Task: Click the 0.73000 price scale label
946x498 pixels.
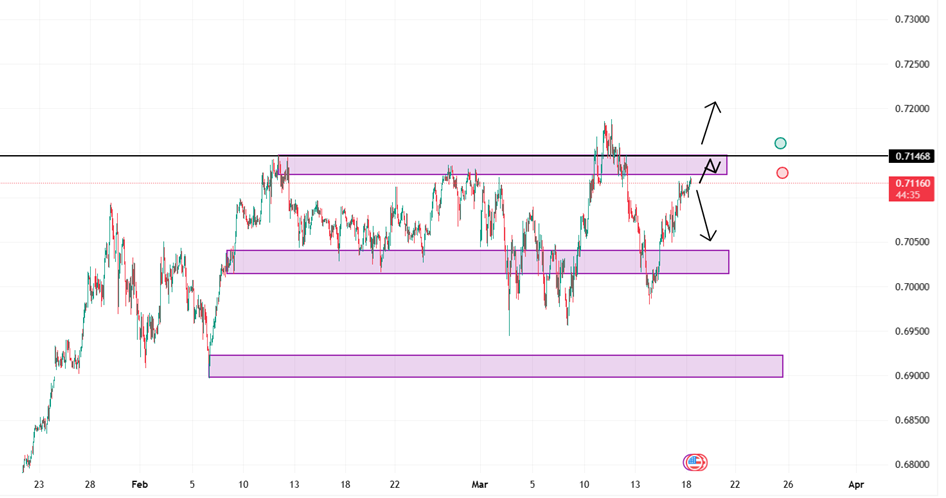Action: point(914,20)
